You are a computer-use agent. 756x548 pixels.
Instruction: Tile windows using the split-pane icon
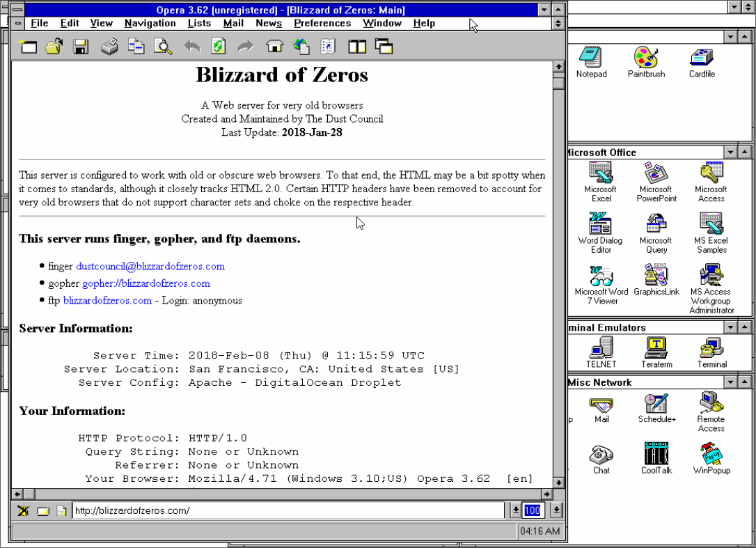(357, 47)
